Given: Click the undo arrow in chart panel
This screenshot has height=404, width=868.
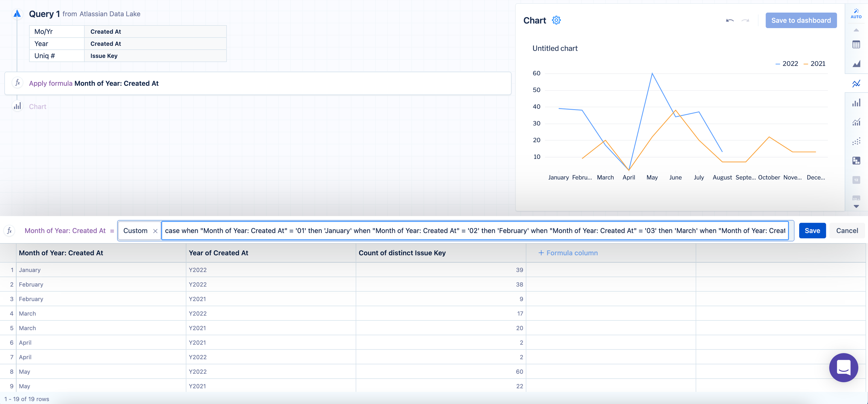Looking at the screenshot, I should click(730, 20).
